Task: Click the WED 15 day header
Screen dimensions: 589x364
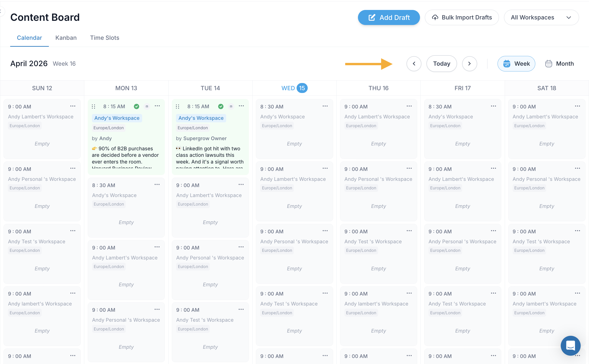Action: [x=294, y=88]
